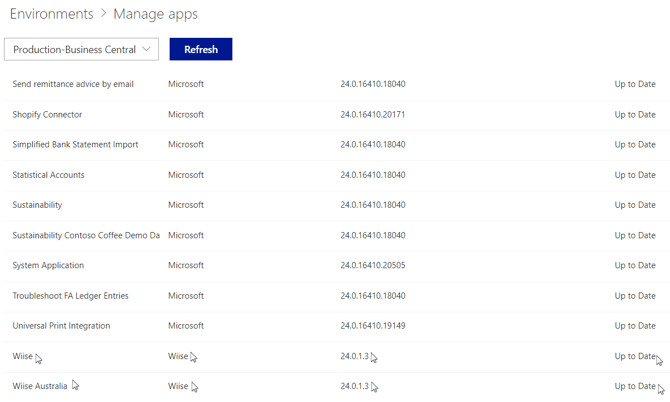Image resolution: width=670 pixels, height=402 pixels.
Task: Click the Sustainability app name
Action: pos(37,205)
